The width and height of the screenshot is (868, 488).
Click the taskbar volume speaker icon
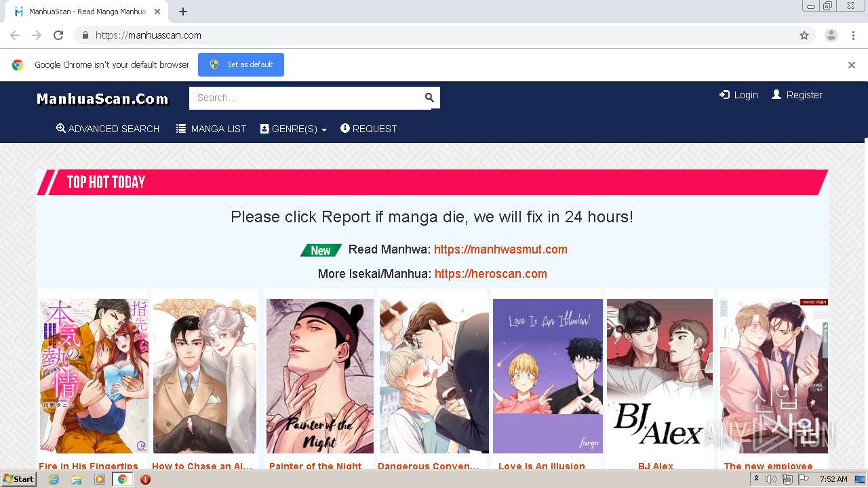coord(771,479)
